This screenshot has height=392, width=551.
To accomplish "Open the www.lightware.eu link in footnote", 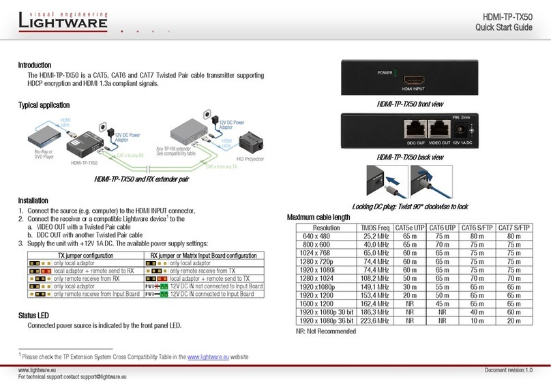I will click(x=208, y=357).
